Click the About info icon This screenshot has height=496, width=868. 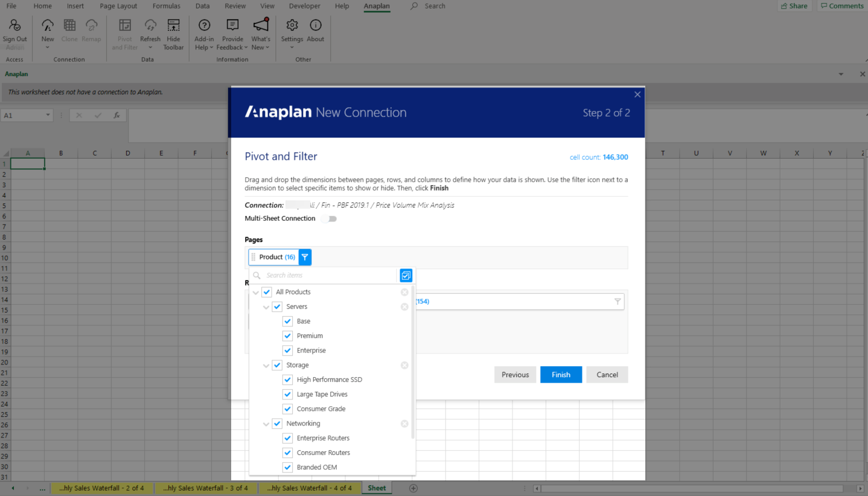coord(316,25)
